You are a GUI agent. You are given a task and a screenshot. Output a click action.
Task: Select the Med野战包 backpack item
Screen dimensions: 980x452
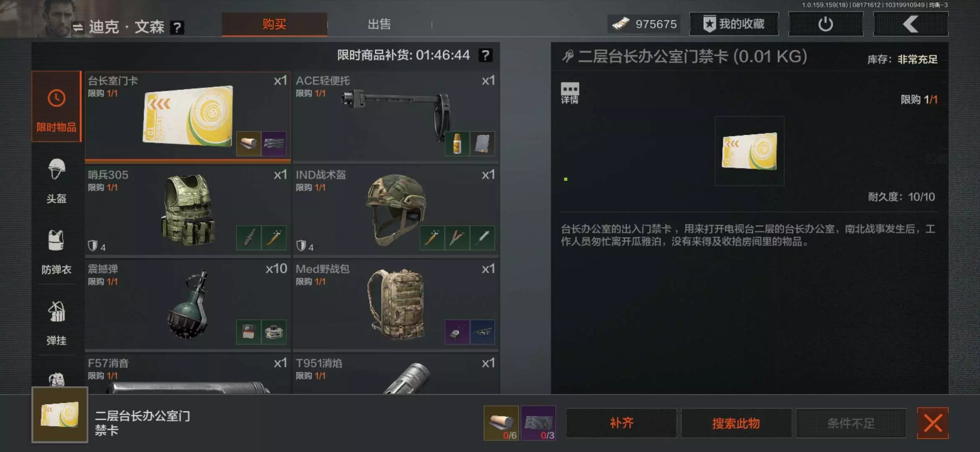396,305
